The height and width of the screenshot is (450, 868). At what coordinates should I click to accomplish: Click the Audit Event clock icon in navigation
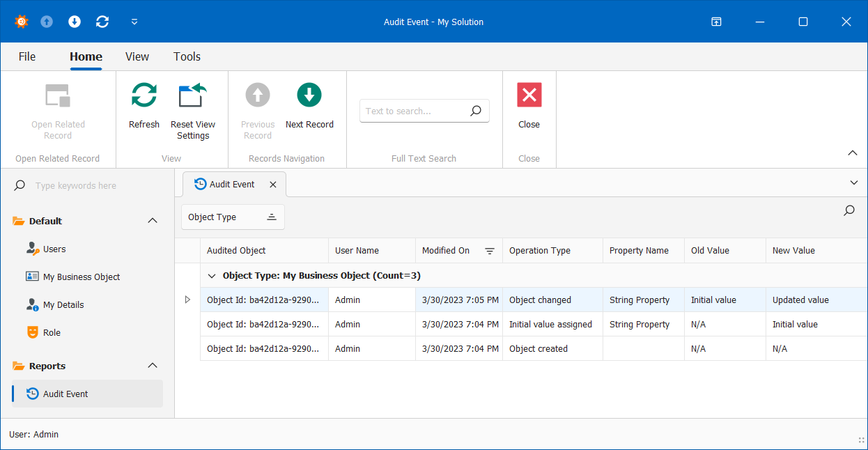(x=33, y=394)
